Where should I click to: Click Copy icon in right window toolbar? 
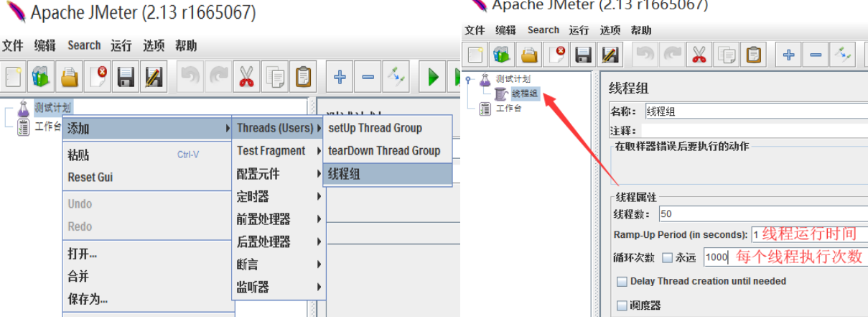point(727,55)
